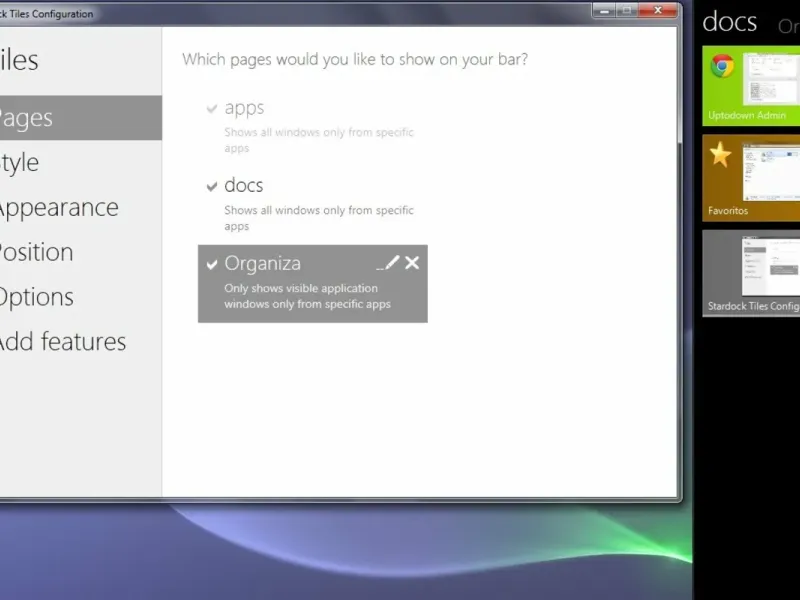
Task: Click the star icon on Favoritos tile
Action: [720, 155]
